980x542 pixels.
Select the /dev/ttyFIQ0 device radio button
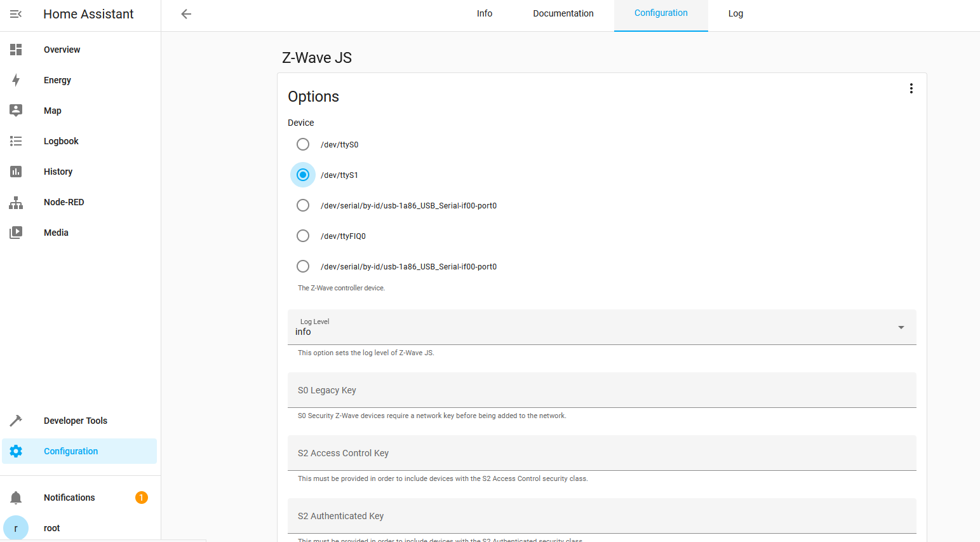point(303,236)
